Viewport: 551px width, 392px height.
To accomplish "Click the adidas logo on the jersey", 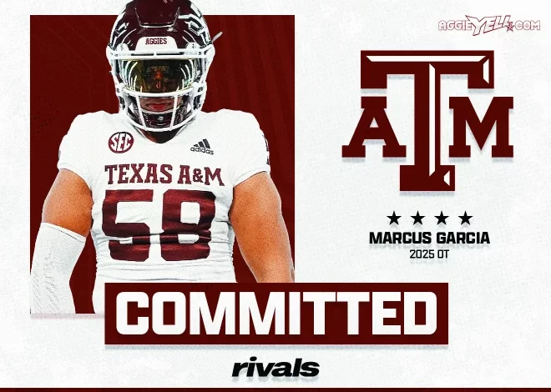I will [x=202, y=147].
